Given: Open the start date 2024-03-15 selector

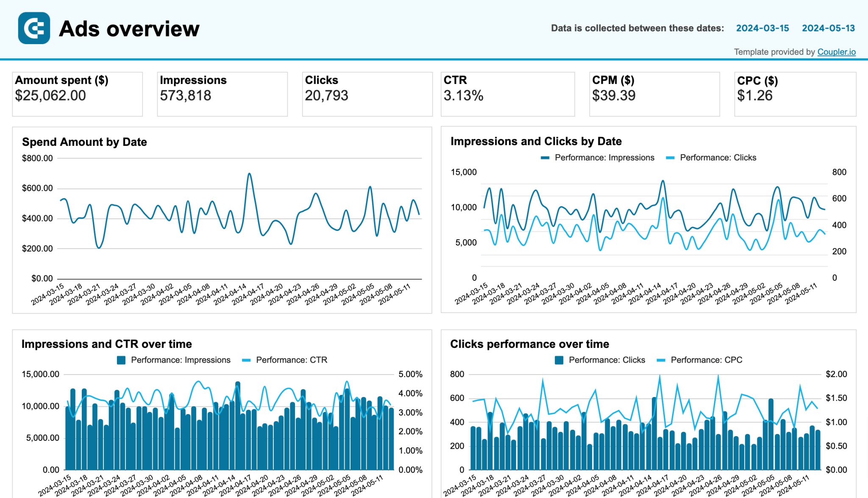Looking at the screenshot, I should click(x=762, y=28).
